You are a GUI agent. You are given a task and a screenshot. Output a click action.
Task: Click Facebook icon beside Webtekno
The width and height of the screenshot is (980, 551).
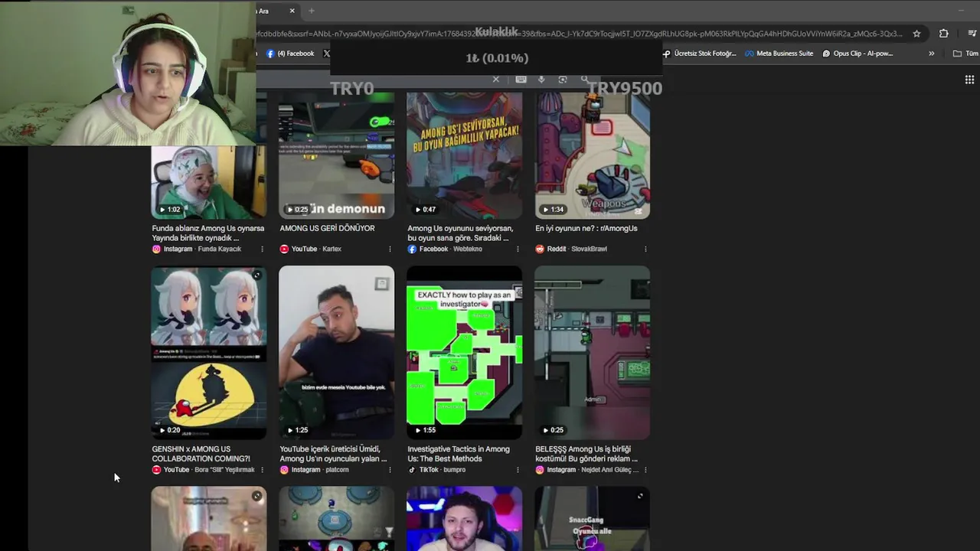point(412,249)
